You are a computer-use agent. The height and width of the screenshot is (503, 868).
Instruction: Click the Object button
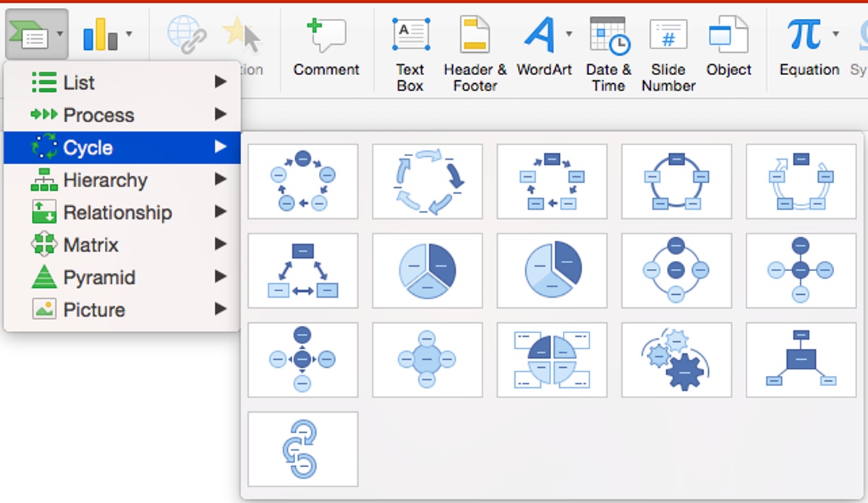pos(729,47)
